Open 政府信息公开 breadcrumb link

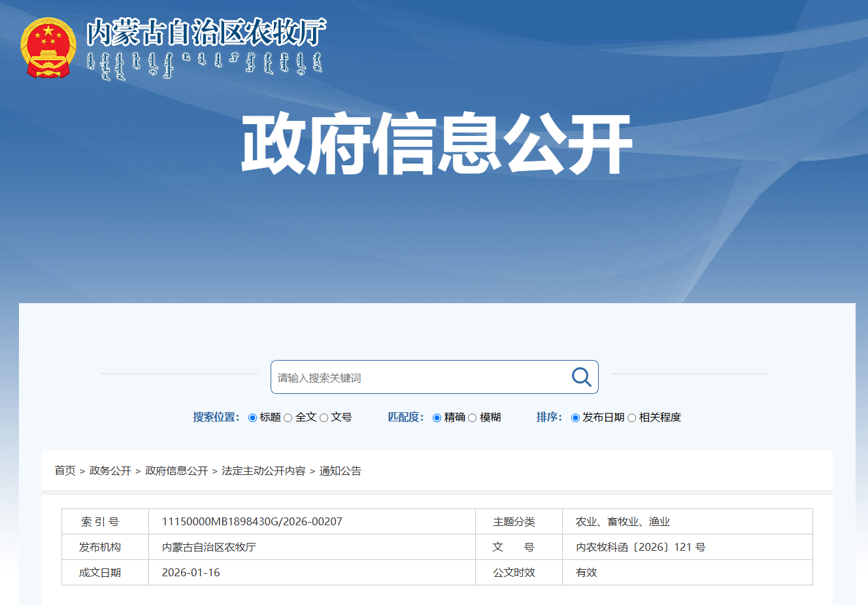[x=176, y=471]
